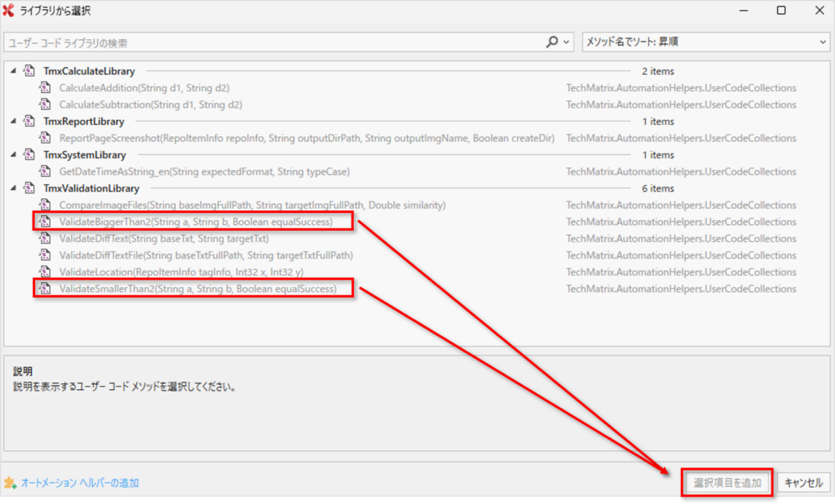
Task: Click the user code library search field
Action: pos(273,42)
